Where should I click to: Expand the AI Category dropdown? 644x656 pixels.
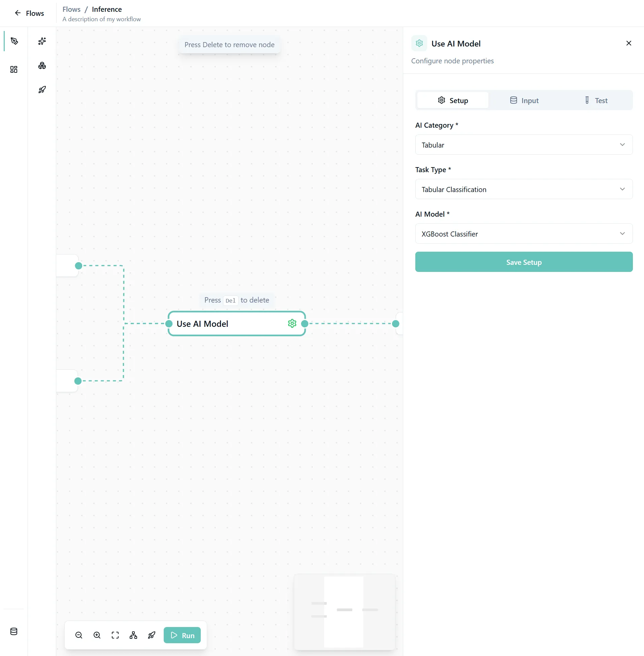click(524, 145)
